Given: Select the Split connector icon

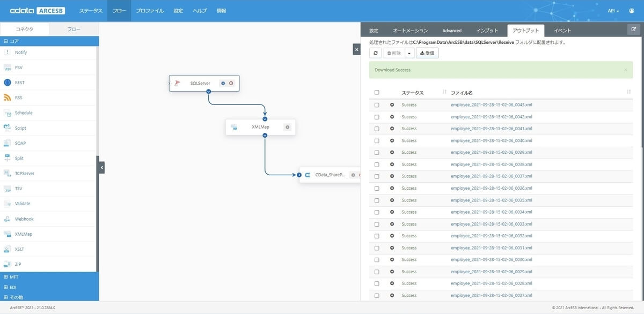Looking at the screenshot, I should (8, 158).
